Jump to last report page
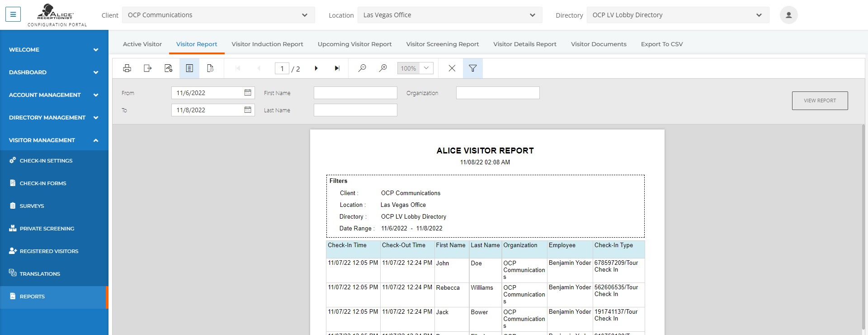868x335 pixels. click(337, 68)
